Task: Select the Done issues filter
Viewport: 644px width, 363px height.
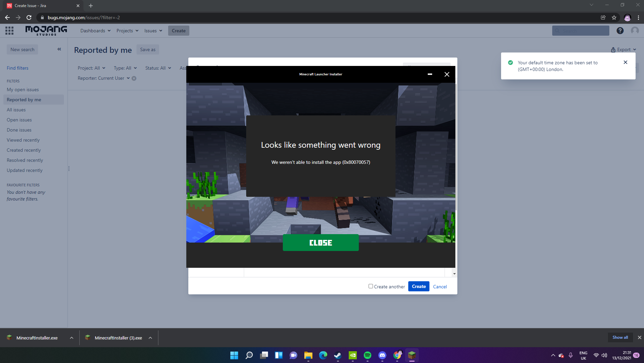Action: click(19, 130)
